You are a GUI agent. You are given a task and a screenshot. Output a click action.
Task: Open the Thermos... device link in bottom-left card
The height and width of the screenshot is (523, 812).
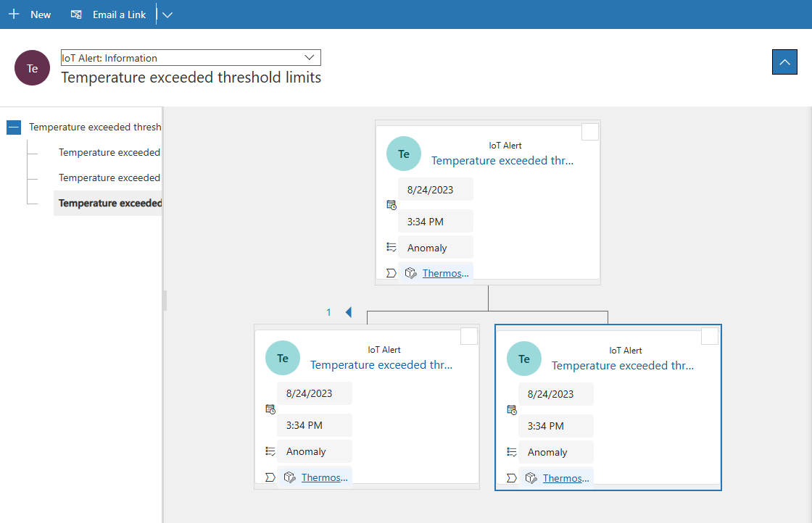click(x=324, y=478)
